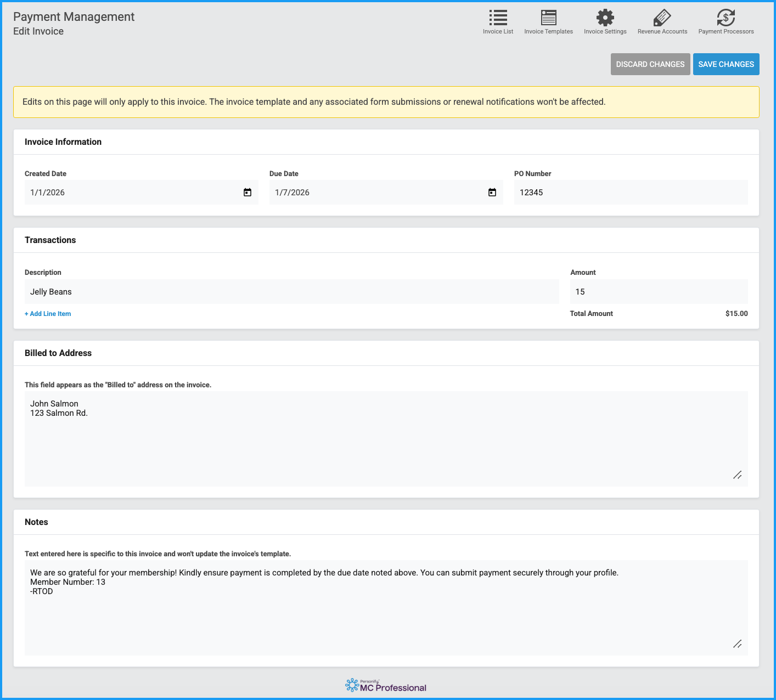The image size is (776, 700).
Task: Click the Save Changes button
Action: pos(726,64)
